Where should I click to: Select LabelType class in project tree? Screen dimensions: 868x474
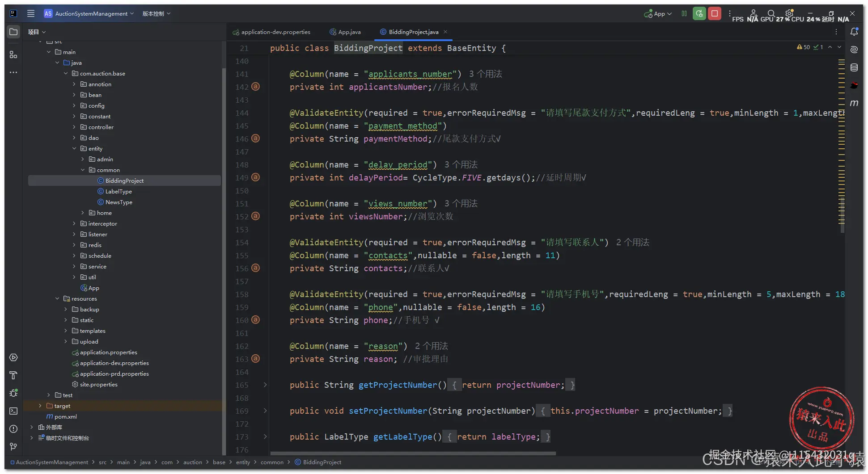click(x=119, y=191)
